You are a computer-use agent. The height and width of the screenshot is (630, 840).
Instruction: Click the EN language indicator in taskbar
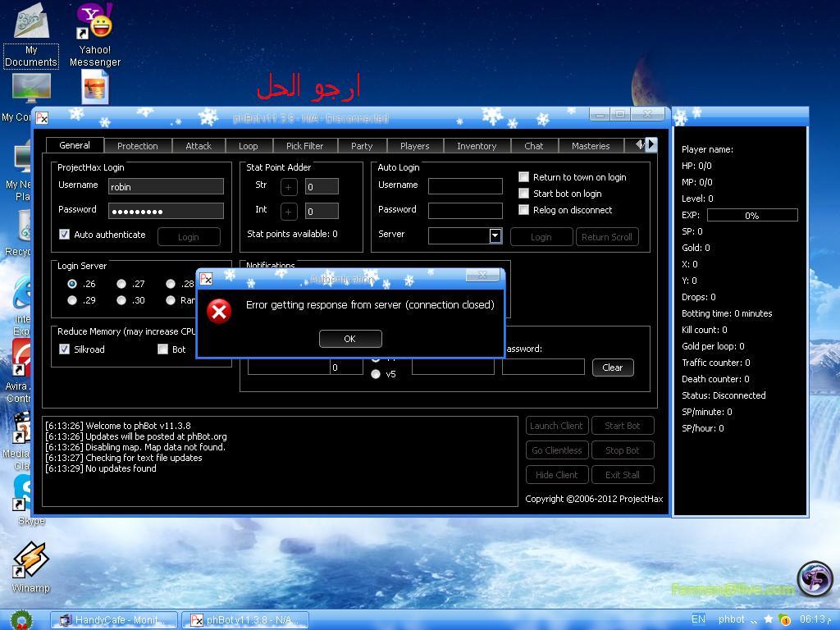pos(698,619)
